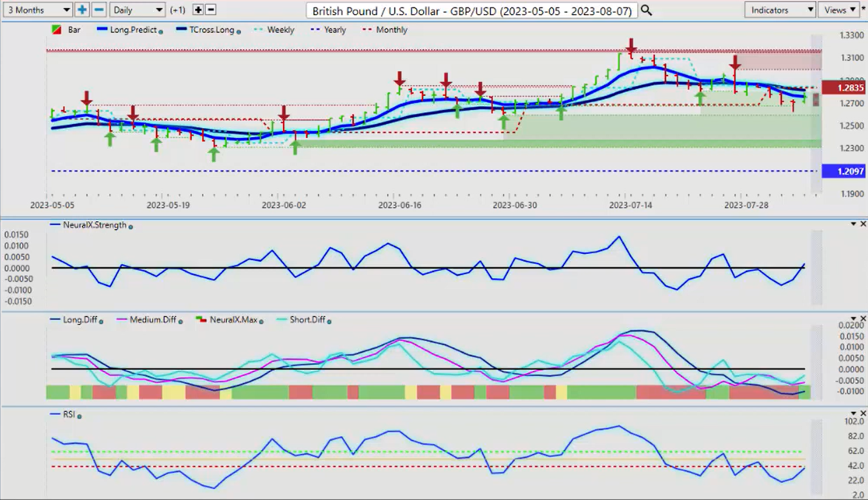Click the GBP/USD symbol search field
This screenshot has height=500, width=868.
tap(472, 10)
